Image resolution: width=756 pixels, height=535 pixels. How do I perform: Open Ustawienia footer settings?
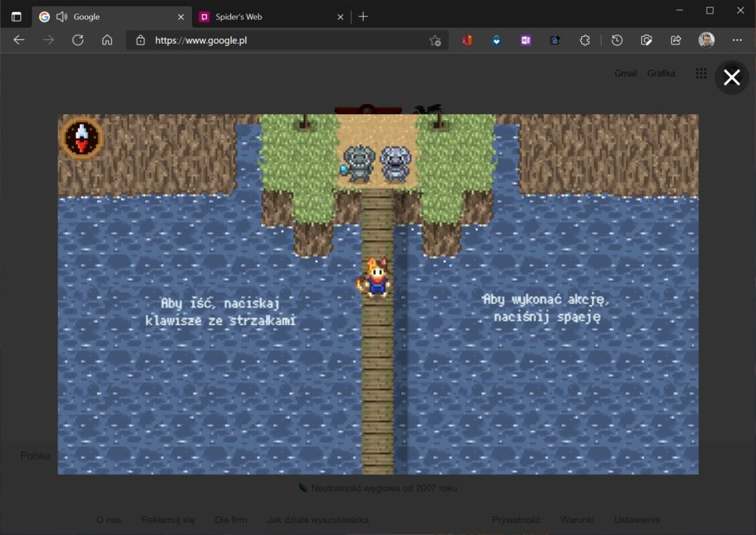click(x=637, y=520)
